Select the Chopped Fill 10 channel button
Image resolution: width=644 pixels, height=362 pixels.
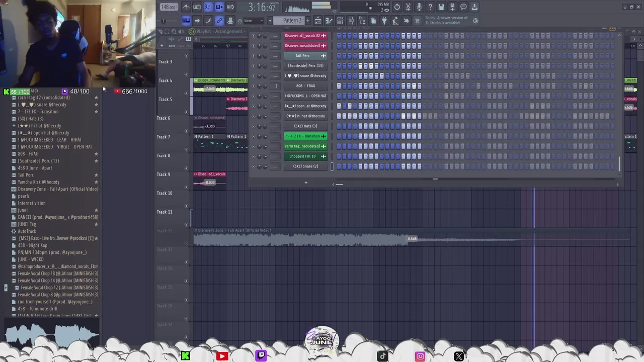coord(305,156)
